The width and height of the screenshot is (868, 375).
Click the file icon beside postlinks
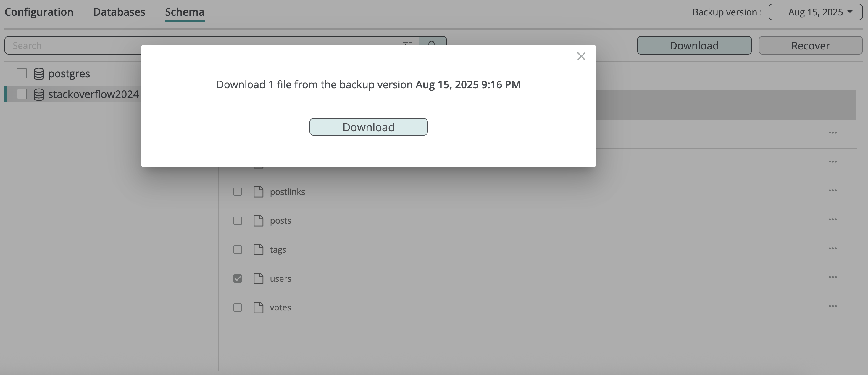pyautogui.click(x=258, y=192)
